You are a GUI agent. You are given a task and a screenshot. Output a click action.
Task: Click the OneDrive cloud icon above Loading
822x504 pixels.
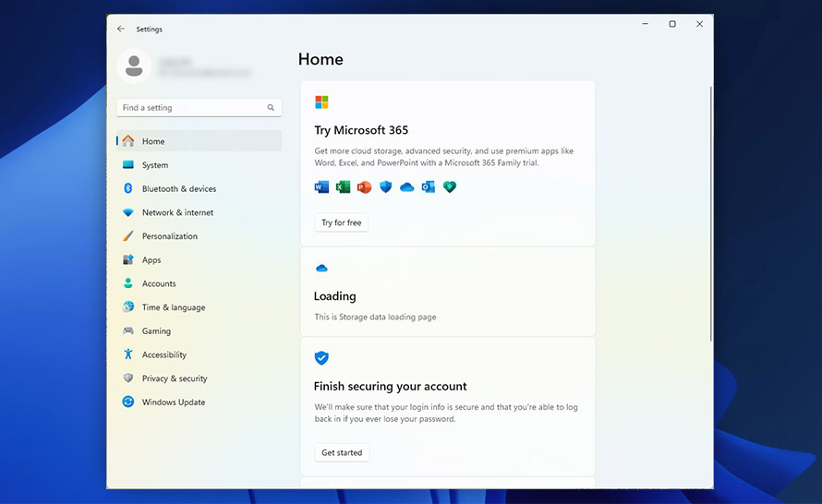click(321, 269)
